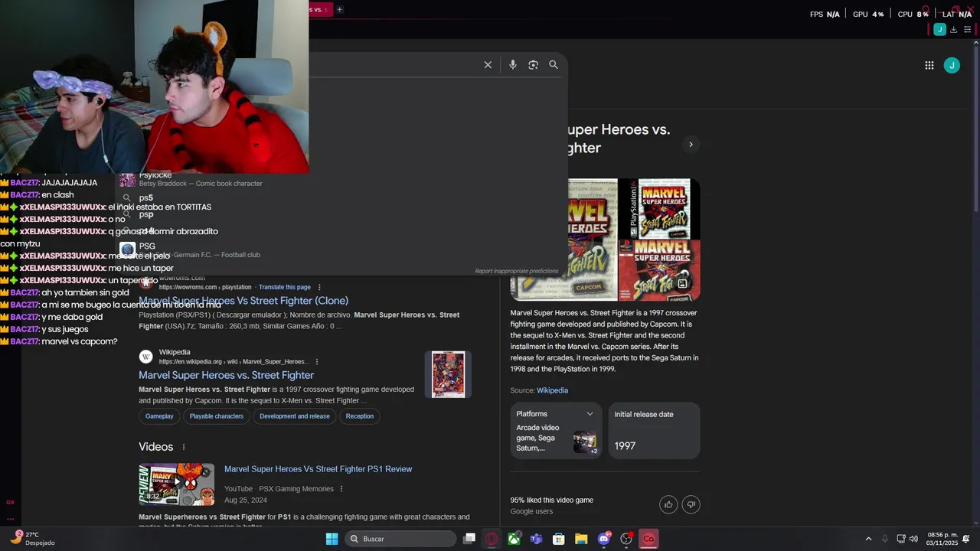Open the Source: Wikipedia link
The image size is (980, 551).
coord(552,390)
